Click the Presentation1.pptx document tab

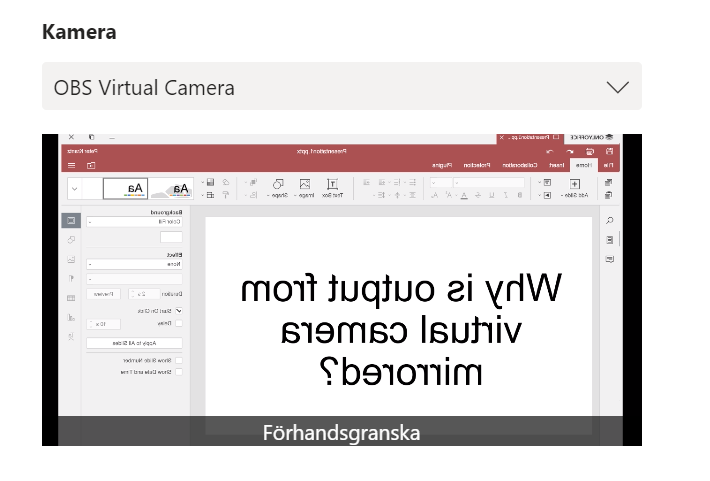(x=530, y=137)
